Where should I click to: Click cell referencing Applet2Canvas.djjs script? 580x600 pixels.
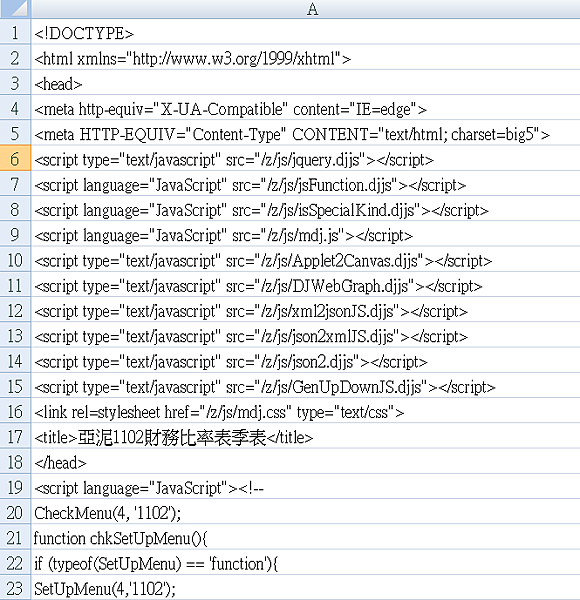pos(305,259)
